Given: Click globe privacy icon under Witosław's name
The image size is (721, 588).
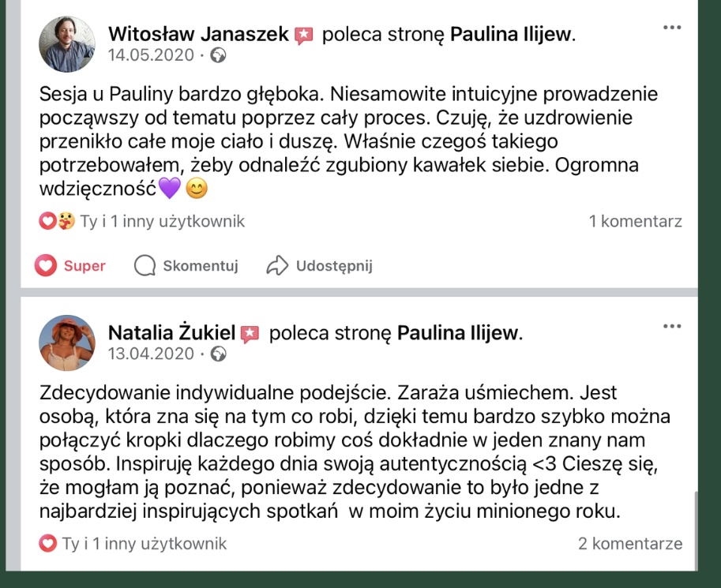Looking at the screenshot, I should pyautogui.click(x=220, y=55).
